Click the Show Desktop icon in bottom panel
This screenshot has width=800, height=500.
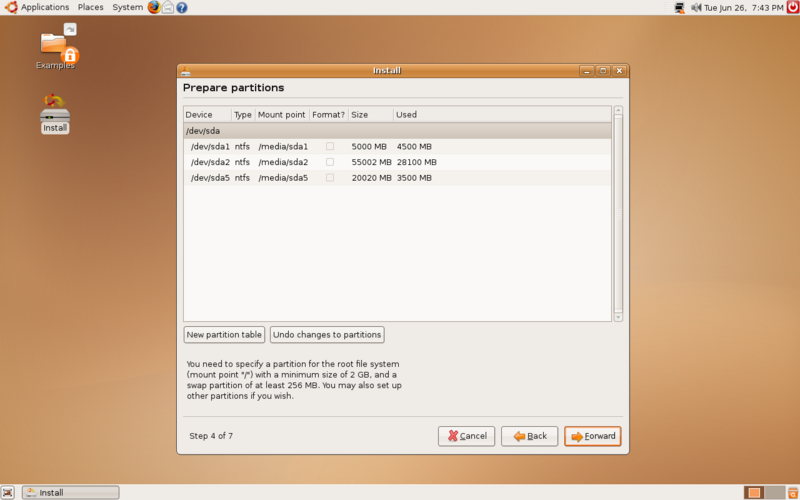tap(8, 492)
